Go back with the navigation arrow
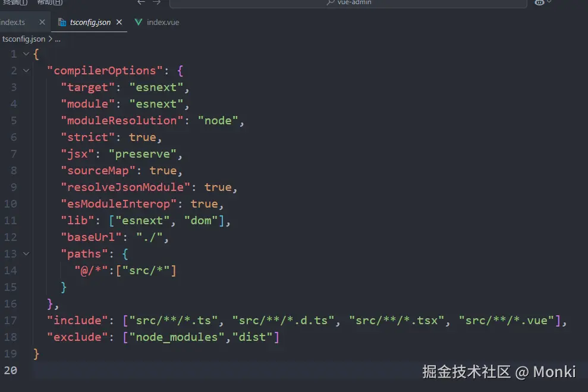The width and height of the screenshot is (588, 392). (x=141, y=2)
